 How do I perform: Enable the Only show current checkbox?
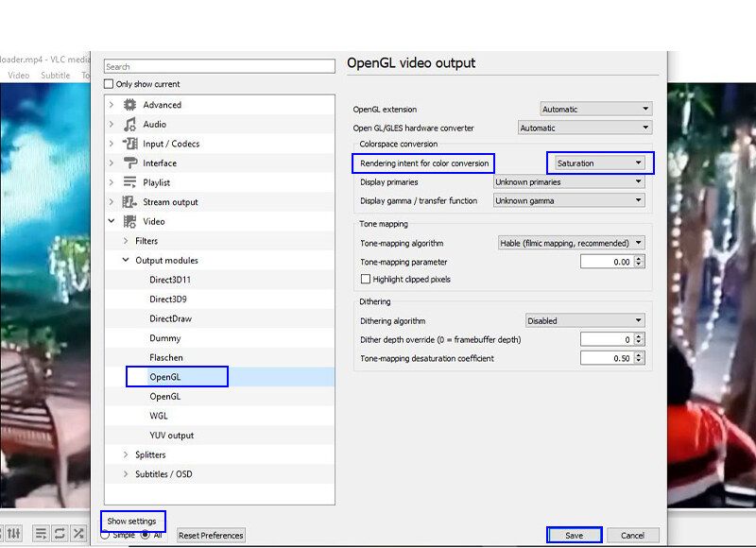pyautogui.click(x=109, y=84)
